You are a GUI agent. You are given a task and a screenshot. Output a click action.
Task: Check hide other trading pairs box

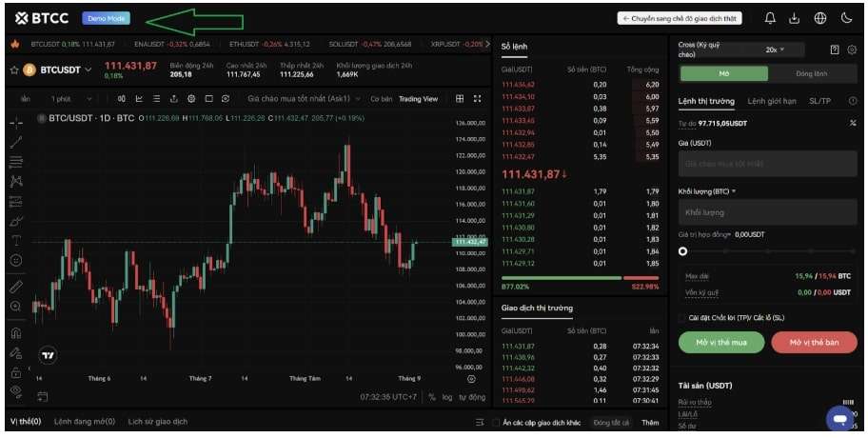(x=497, y=422)
